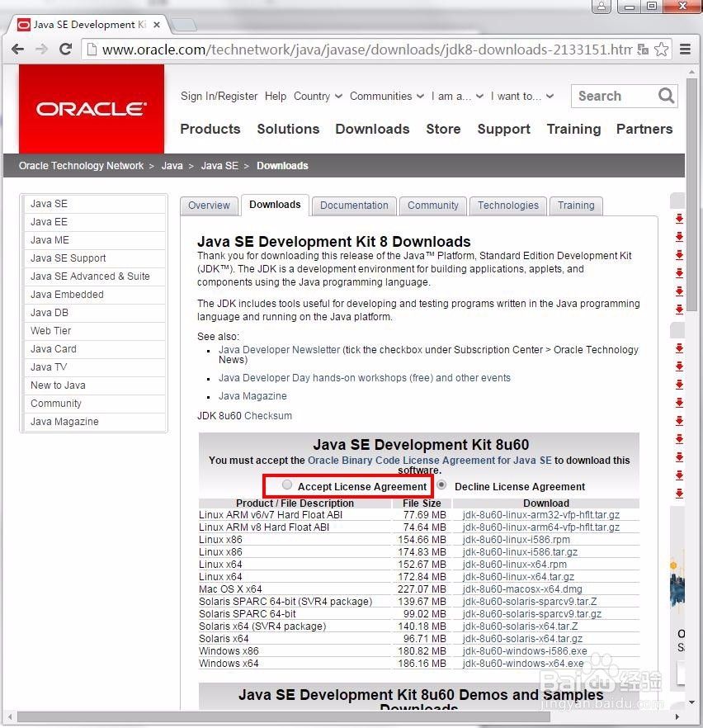Click the browser forward arrow
Viewport: 703px width, 728px height.
(42, 49)
